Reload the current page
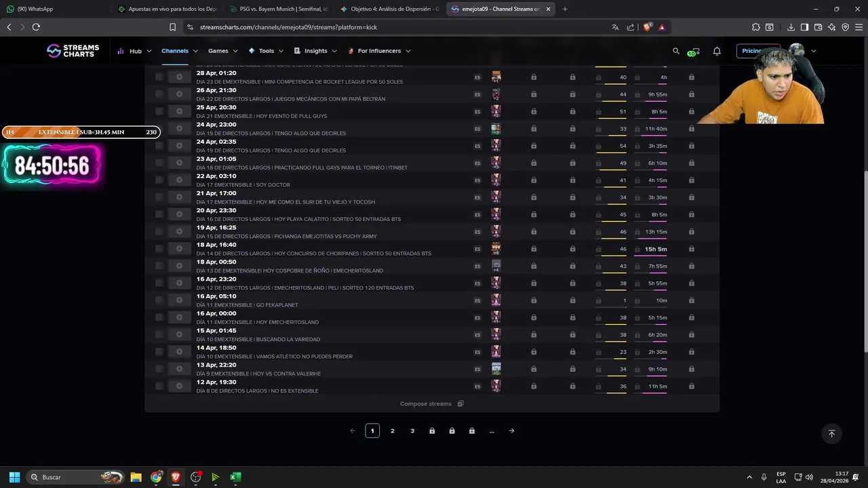Viewport: 868px width, 488px height. (x=36, y=27)
